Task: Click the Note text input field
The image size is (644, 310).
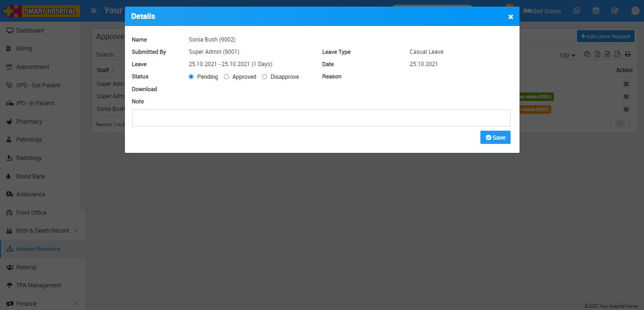Action: (x=321, y=118)
